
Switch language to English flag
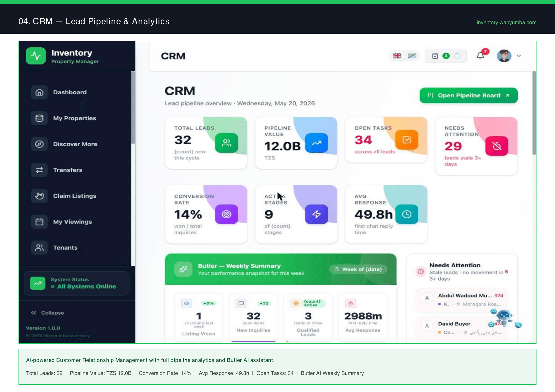397,56
